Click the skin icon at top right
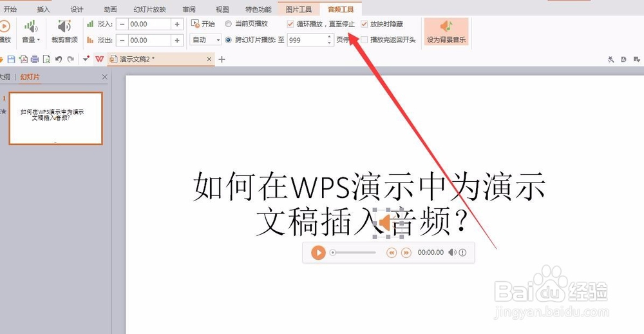 [x=611, y=59]
